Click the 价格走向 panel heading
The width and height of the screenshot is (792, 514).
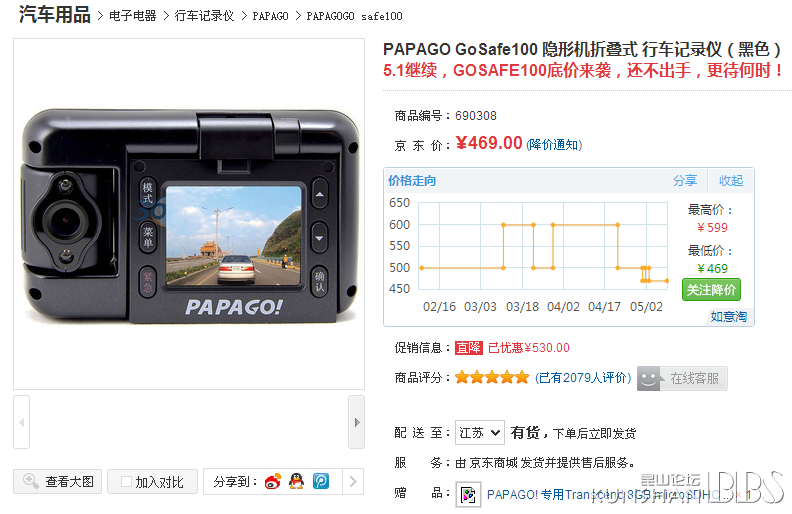[x=412, y=180]
